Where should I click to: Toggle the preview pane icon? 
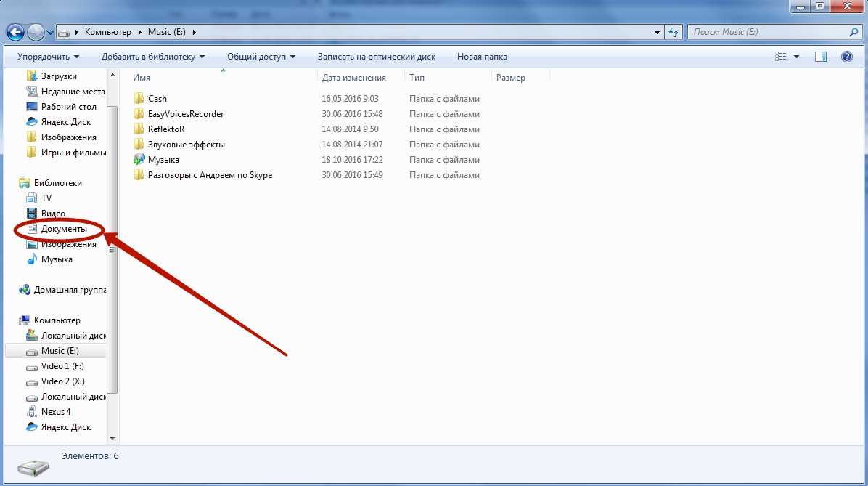821,57
